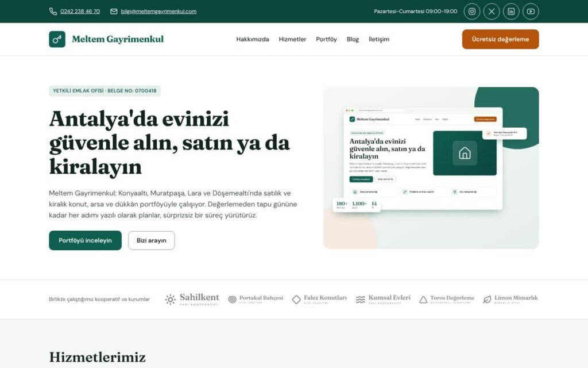
Task: Navigate to the Blog page
Action: [x=353, y=39]
